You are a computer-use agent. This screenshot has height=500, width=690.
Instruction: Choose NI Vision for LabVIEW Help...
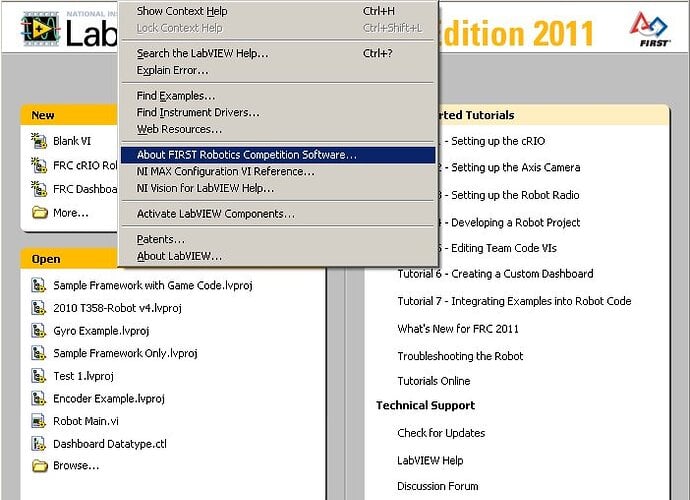(278, 188)
